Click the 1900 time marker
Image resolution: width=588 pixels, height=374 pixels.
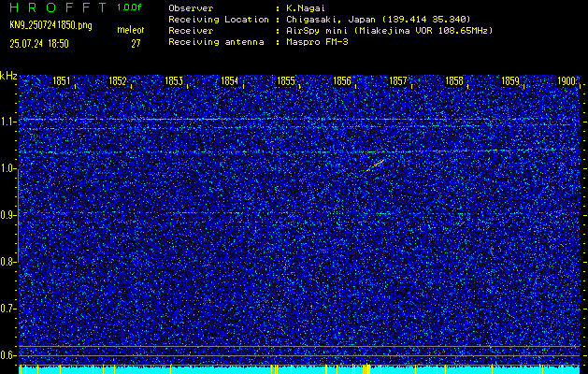click(566, 81)
